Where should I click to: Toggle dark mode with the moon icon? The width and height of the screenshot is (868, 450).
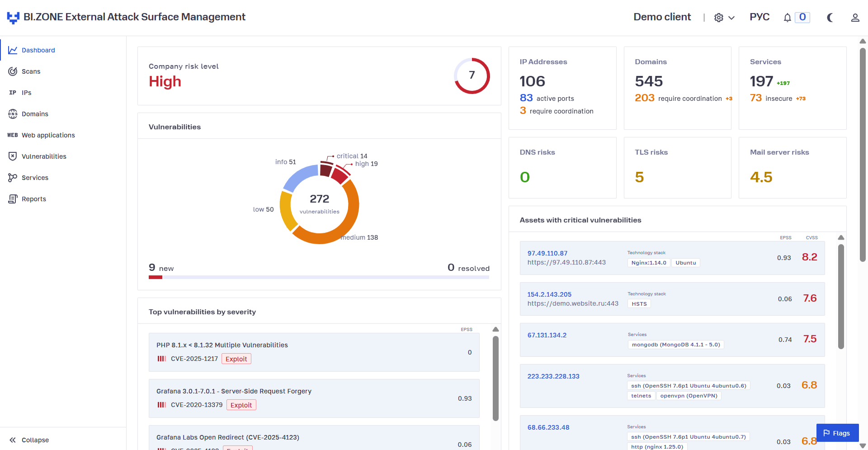(x=830, y=18)
